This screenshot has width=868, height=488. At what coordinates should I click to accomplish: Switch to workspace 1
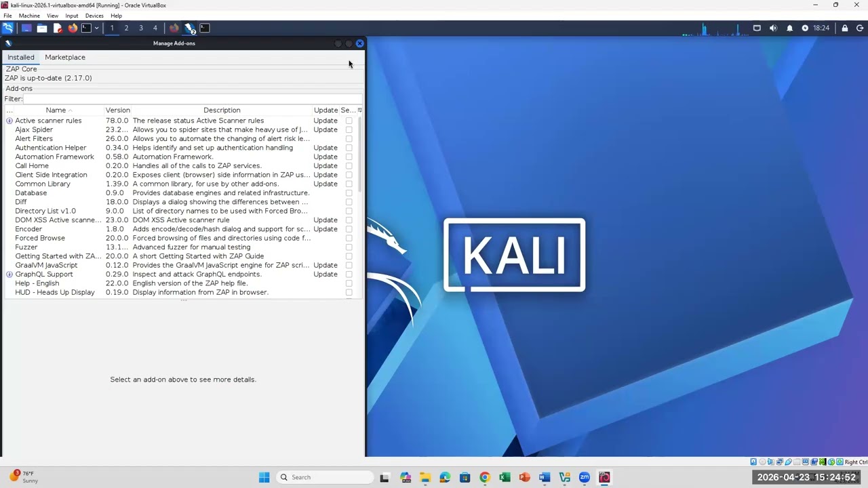pos(112,28)
